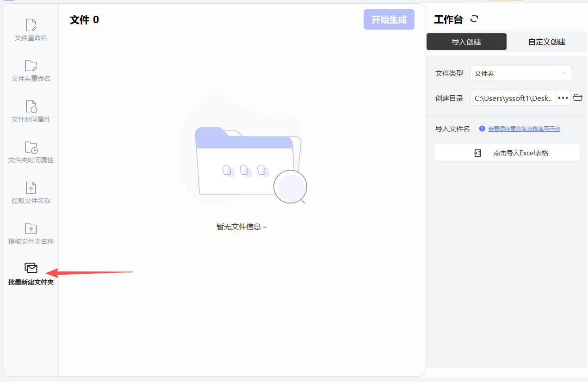Switch to the 自定义创建 tab
The height and width of the screenshot is (382, 588).
click(x=547, y=42)
